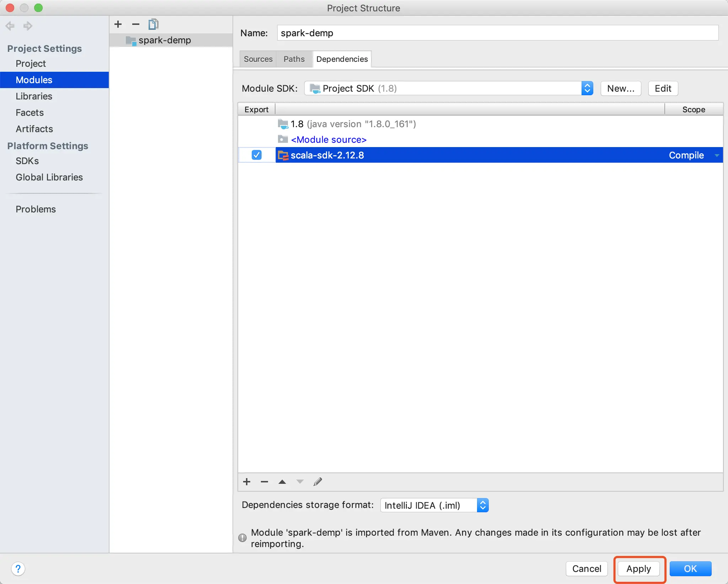Open help with question mark icon
The width and height of the screenshot is (728, 584).
(18, 568)
